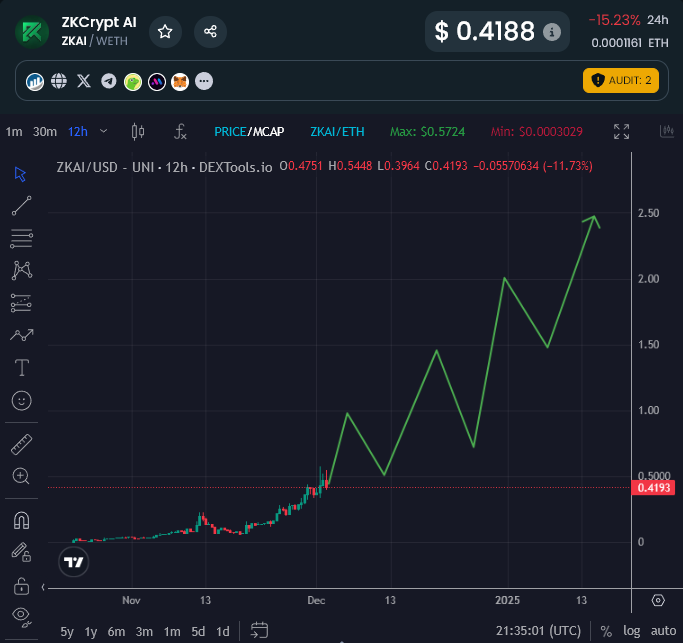The width and height of the screenshot is (683, 643).
Task: Show more links ellipsis icon
Action: point(204,81)
